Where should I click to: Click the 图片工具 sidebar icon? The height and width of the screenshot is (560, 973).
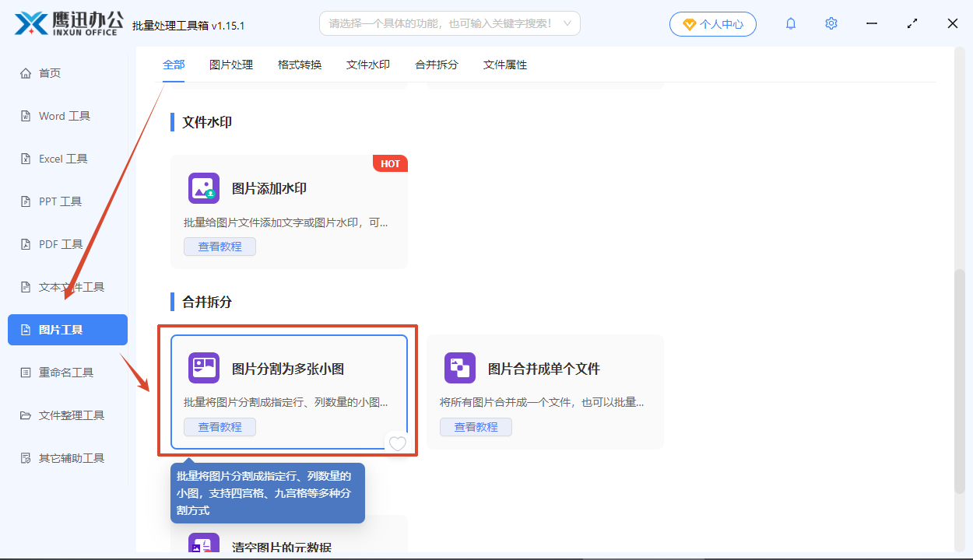point(25,330)
